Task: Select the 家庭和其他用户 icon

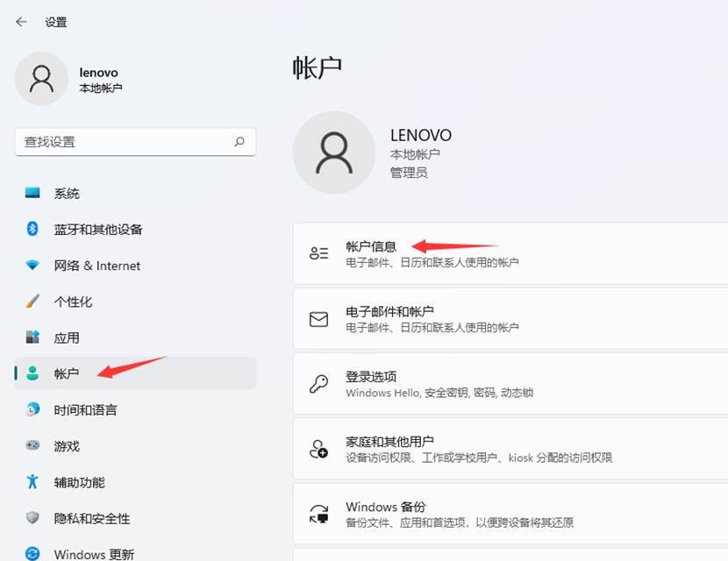Action: [318, 448]
